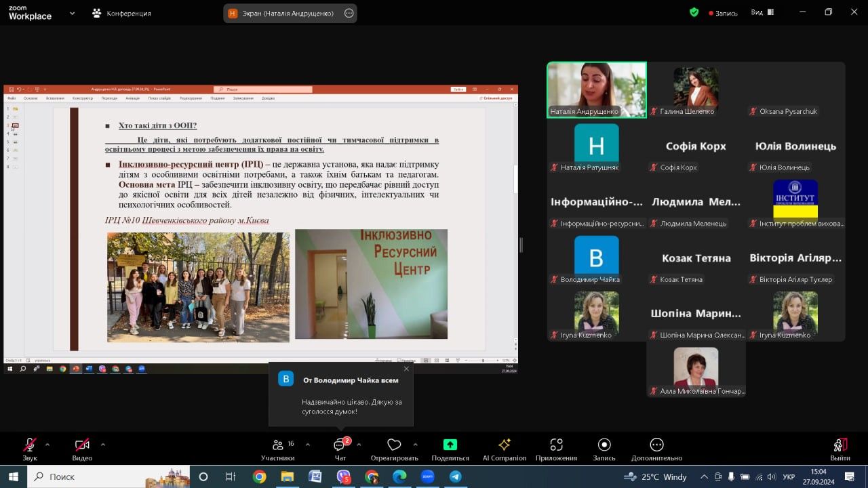This screenshot has height=488, width=868.
Task: Click the divider handle beside shared screen
Action: (x=521, y=245)
